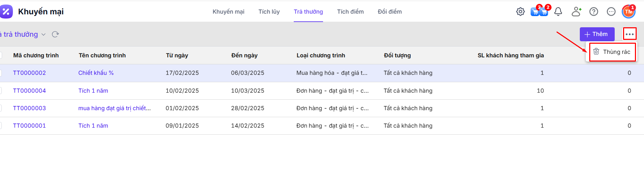Switch to the Đổi điểm tab
The height and width of the screenshot is (192, 644).
(389, 12)
